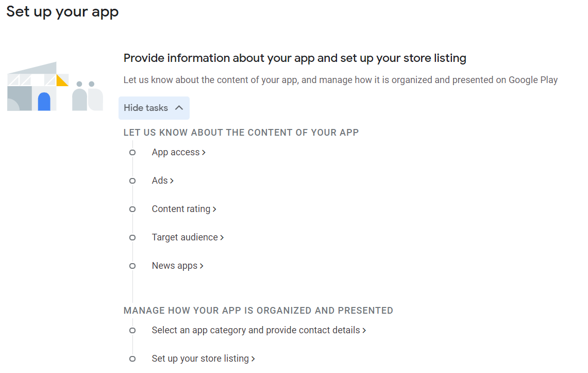Screen dimensions: 588x373
Task: Click the status circle beside app category task
Action: [132, 331]
